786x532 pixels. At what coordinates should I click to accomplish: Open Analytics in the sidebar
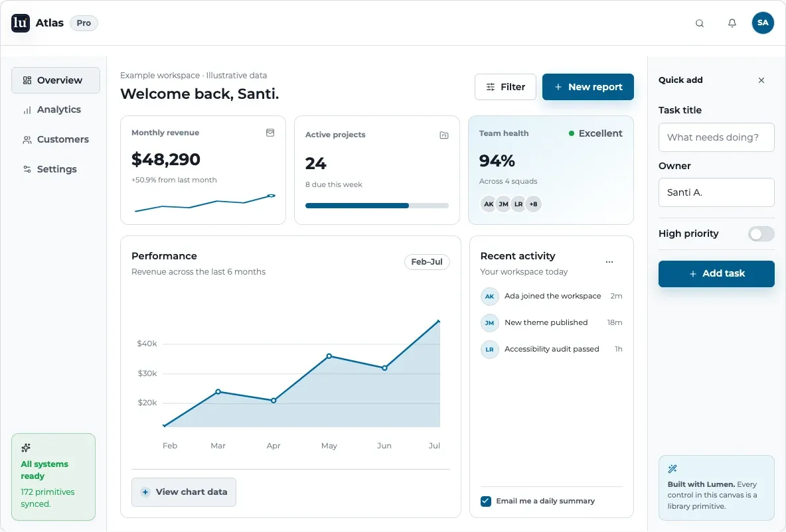click(x=56, y=109)
